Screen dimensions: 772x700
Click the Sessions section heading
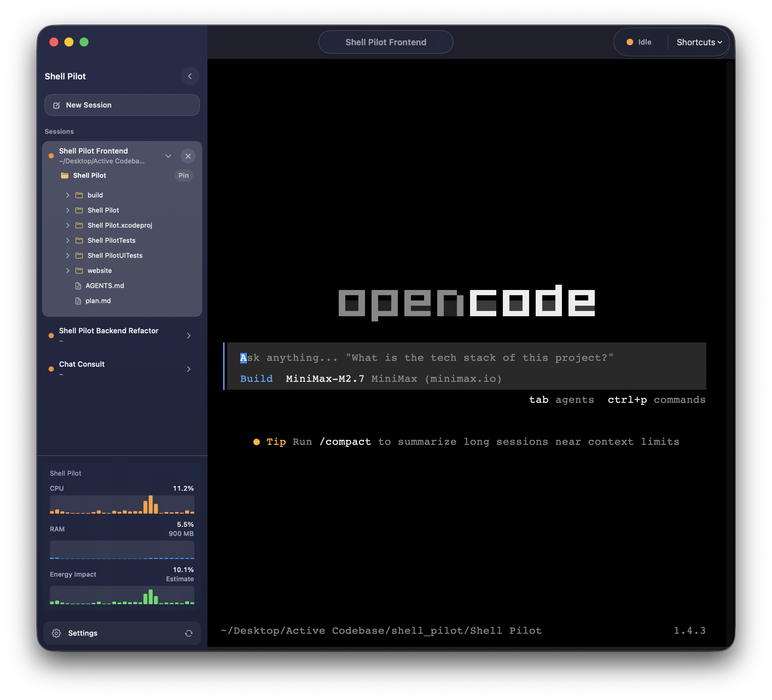pos(59,131)
